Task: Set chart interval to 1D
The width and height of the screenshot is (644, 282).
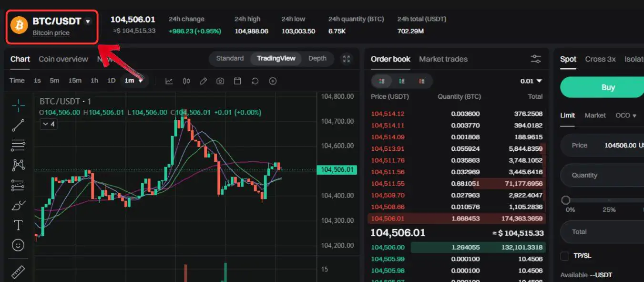Action: (x=111, y=81)
